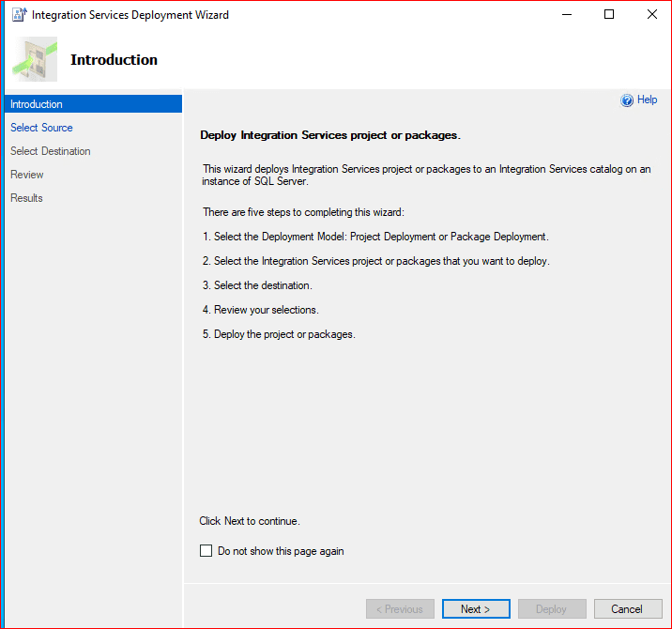672x629 pixels.
Task: Click the Deploy button
Action: coord(552,609)
